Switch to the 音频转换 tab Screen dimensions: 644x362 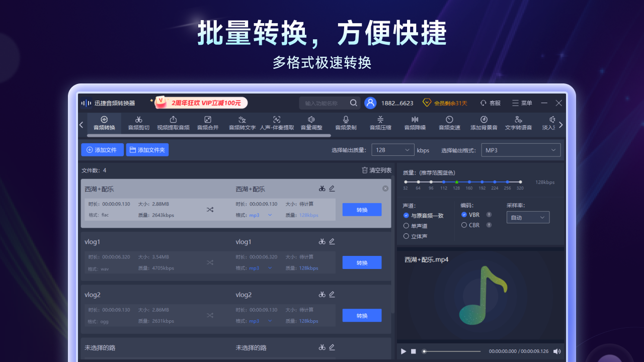[x=104, y=123]
